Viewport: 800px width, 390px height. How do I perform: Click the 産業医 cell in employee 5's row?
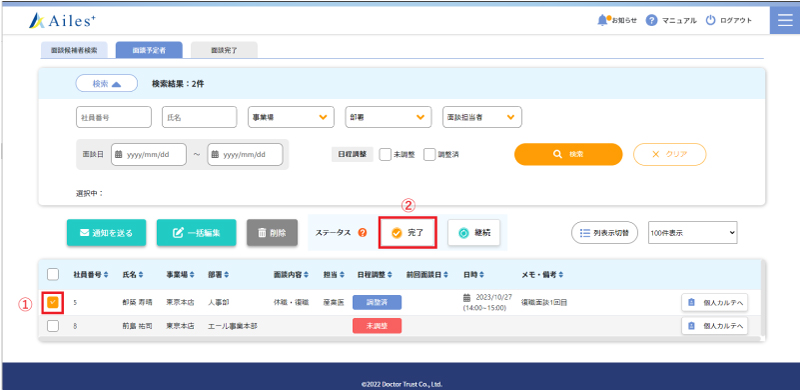pos(333,303)
